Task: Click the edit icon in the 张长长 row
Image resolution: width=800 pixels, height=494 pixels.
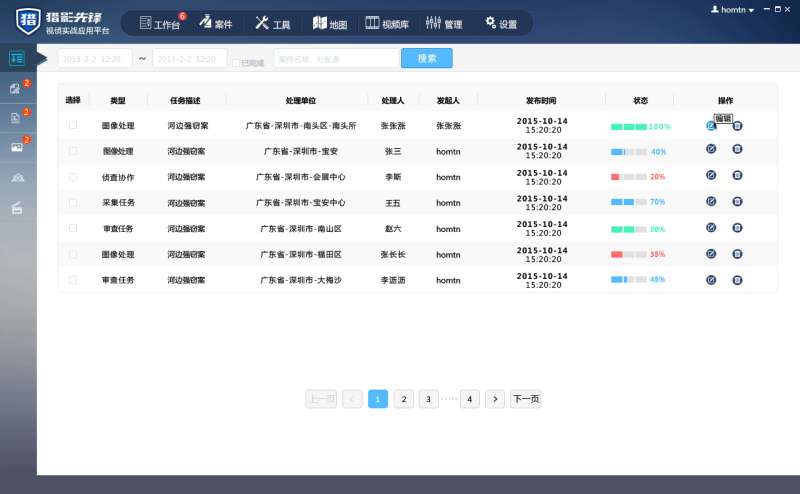Action: point(711,254)
